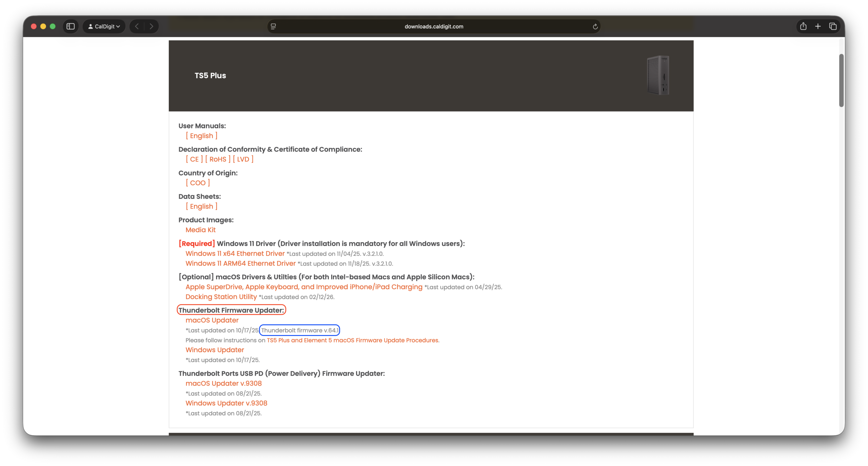Viewport: 868px width, 466px height.
Task: Click the vertical page scrollbar
Action: (841, 80)
